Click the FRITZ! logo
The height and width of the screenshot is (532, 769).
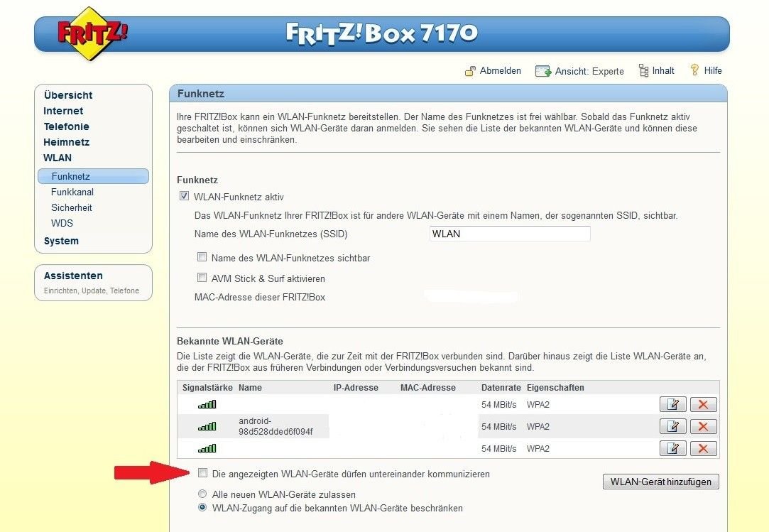click(92, 33)
